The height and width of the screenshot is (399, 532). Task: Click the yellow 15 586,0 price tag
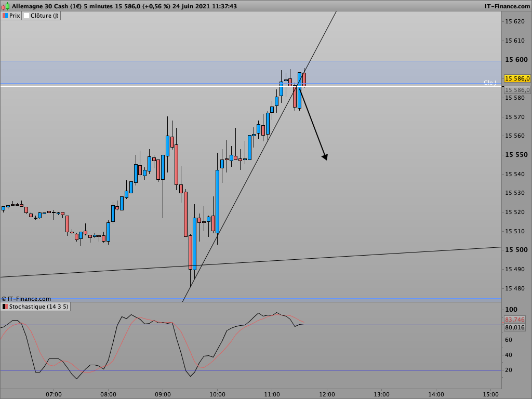point(517,79)
